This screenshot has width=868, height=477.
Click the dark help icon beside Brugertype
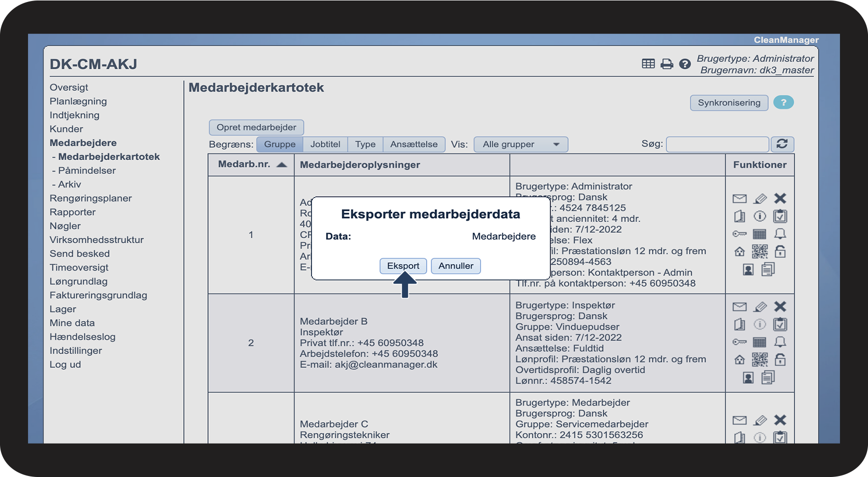[685, 64]
